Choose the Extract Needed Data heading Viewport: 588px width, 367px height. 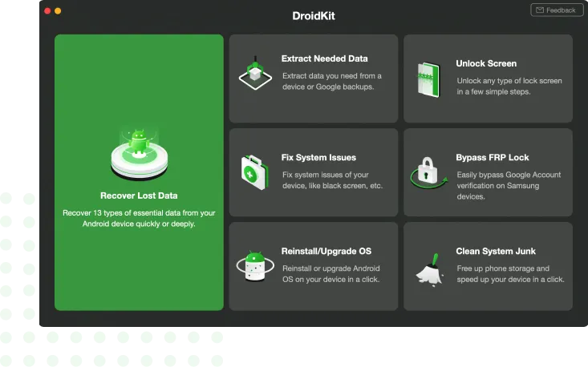pyautogui.click(x=324, y=58)
